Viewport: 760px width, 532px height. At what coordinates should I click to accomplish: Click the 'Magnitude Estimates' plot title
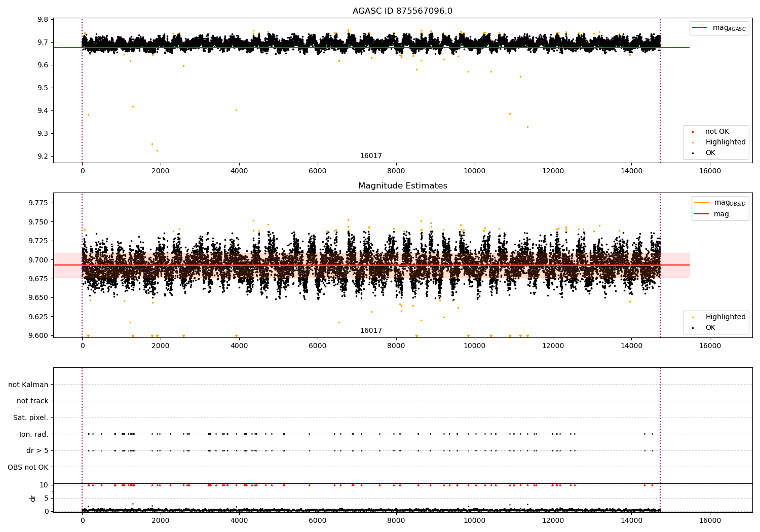(x=402, y=186)
